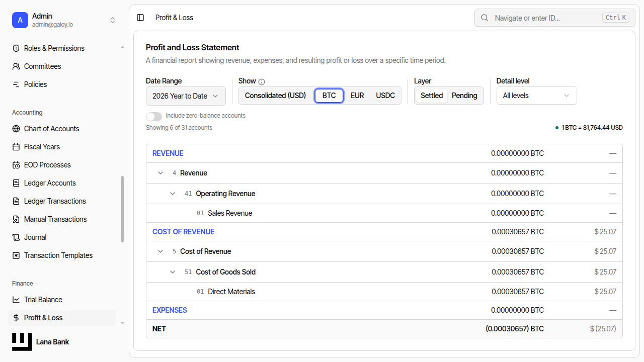Click the Committees people icon
The image size is (644, 362).
coord(16,66)
